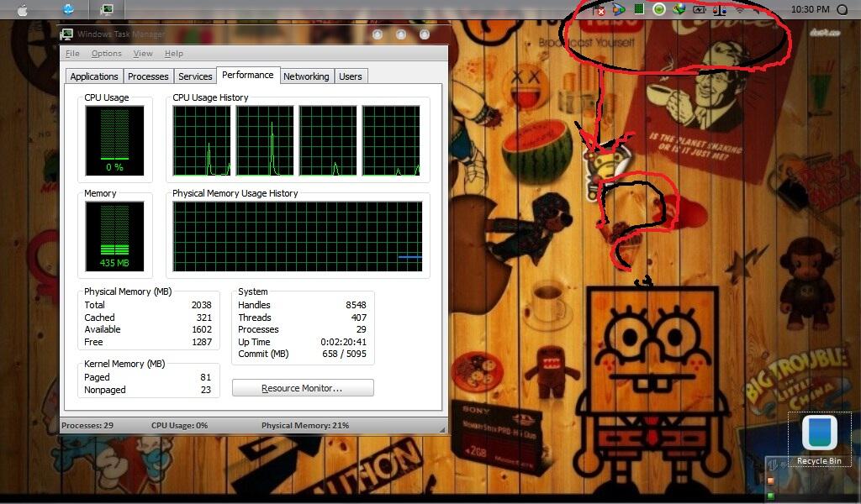The image size is (861, 504).
Task: Click the Nonpaged value 23
Action: [206, 390]
